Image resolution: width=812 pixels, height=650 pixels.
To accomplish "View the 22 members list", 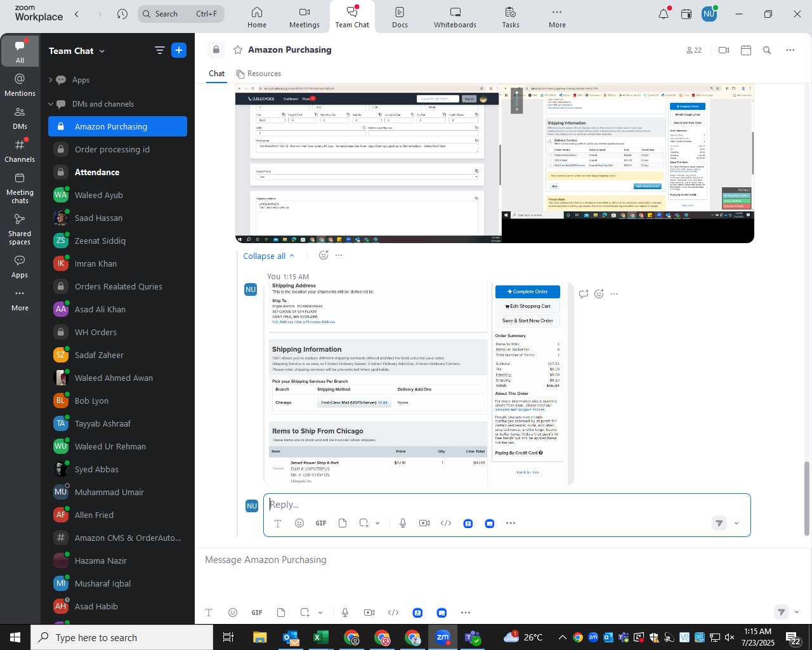I will coord(694,50).
